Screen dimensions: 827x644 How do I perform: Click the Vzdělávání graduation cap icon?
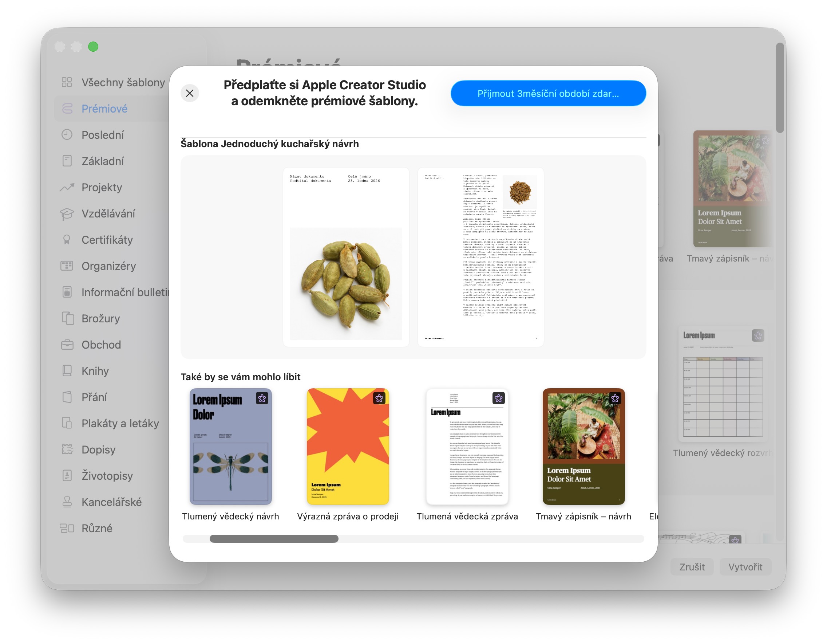[x=67, y=214]
